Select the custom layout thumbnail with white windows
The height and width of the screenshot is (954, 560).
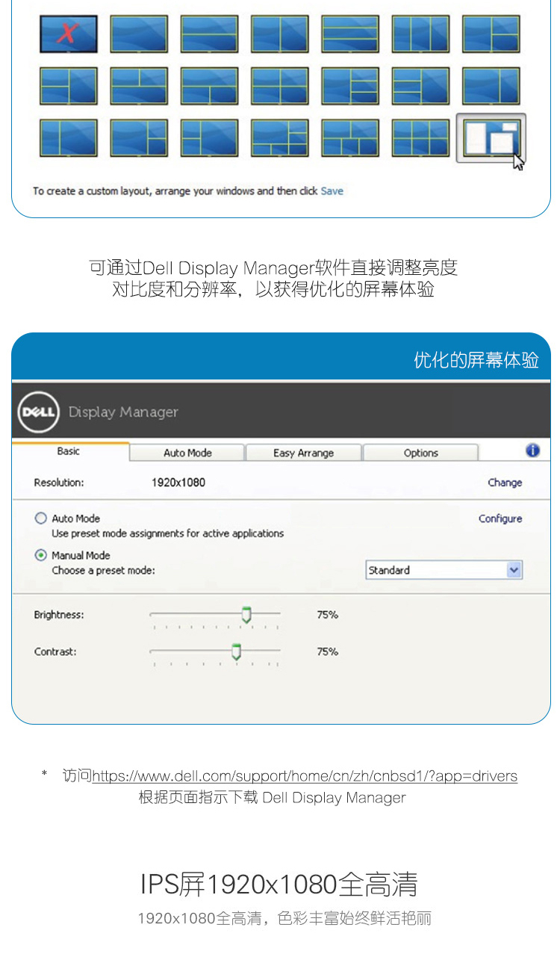(491, 138)
